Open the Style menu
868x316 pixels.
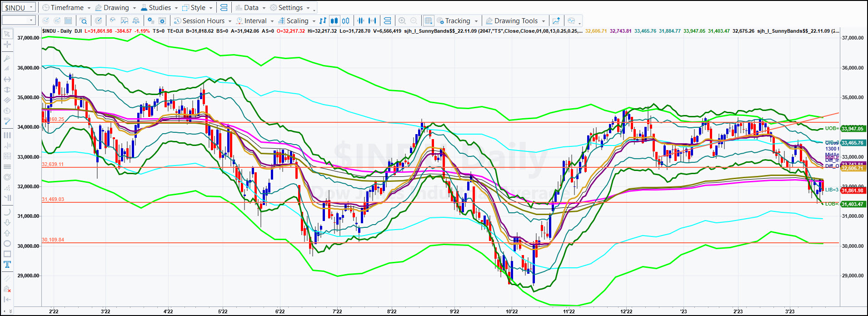pos(197,8)
